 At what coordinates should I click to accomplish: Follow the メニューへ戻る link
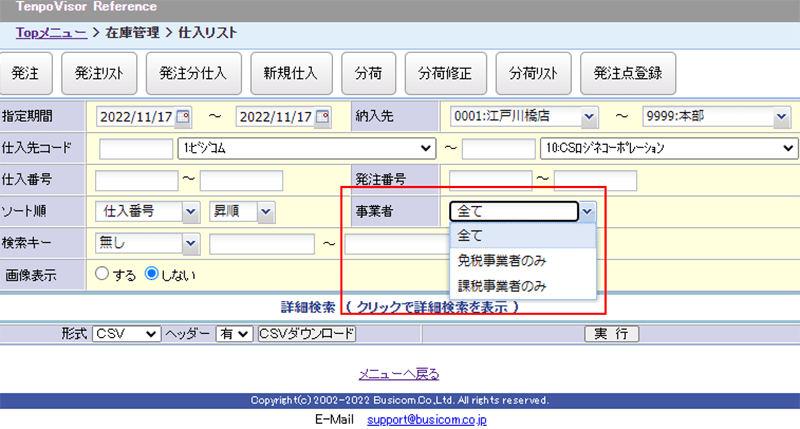(x=399, y=374)
